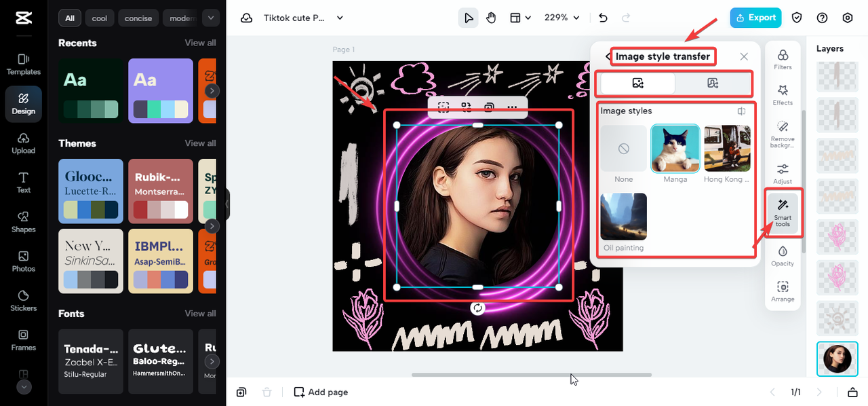Apply the IBMPl Asap-SemiB theme
868x406 pixels.
click(x=161, y=261)
